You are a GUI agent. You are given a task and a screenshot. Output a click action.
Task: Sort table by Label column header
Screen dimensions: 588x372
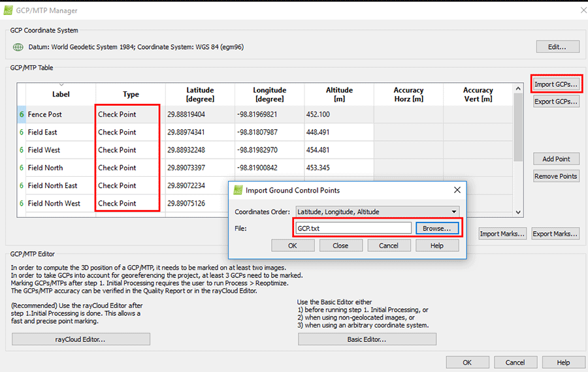click(x=61, y=94)
